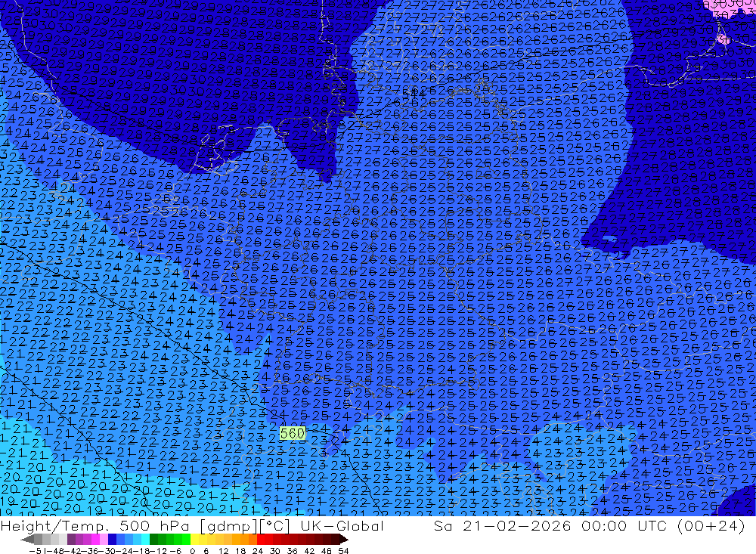Select the cyan swatch in the color scale
This screenshot has height=554, width=756.
pos(145,539)
